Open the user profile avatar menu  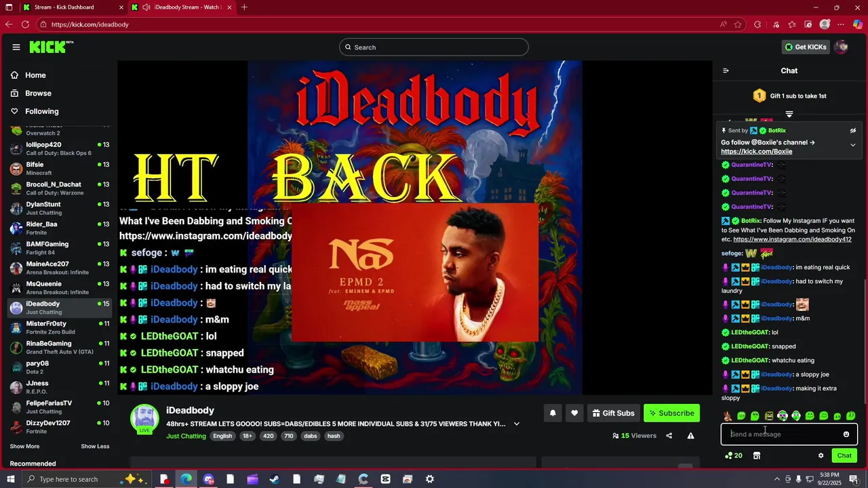coord(841,47)
